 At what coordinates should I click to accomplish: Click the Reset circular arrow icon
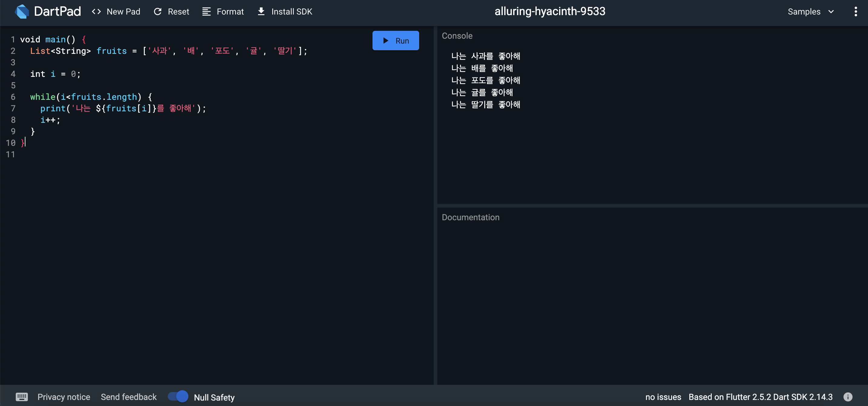(157, 11)
